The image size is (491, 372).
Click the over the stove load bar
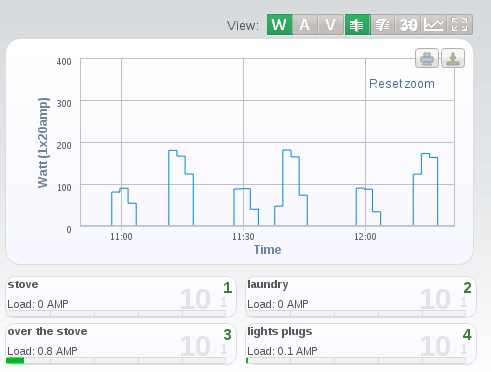coord(116,361)
